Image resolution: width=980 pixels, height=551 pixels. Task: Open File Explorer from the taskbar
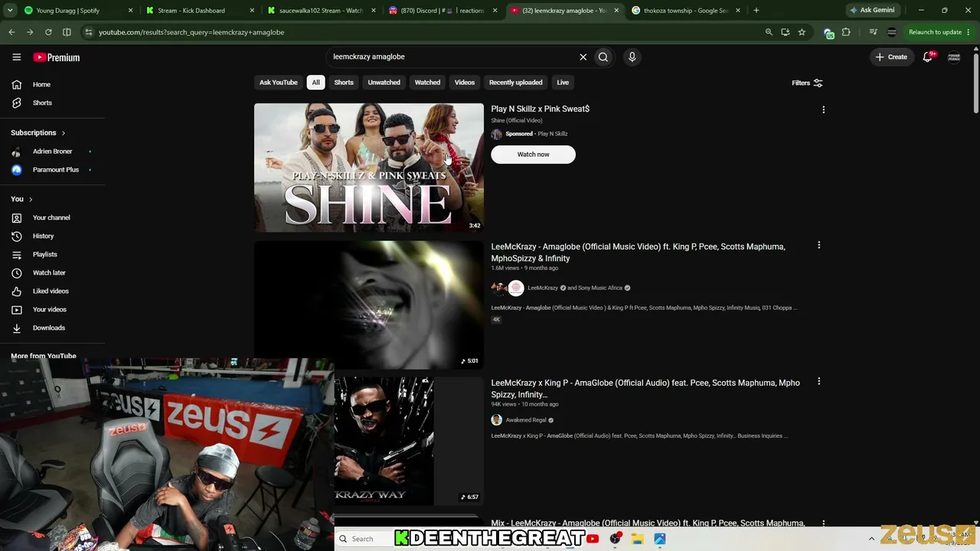[637, 539]
